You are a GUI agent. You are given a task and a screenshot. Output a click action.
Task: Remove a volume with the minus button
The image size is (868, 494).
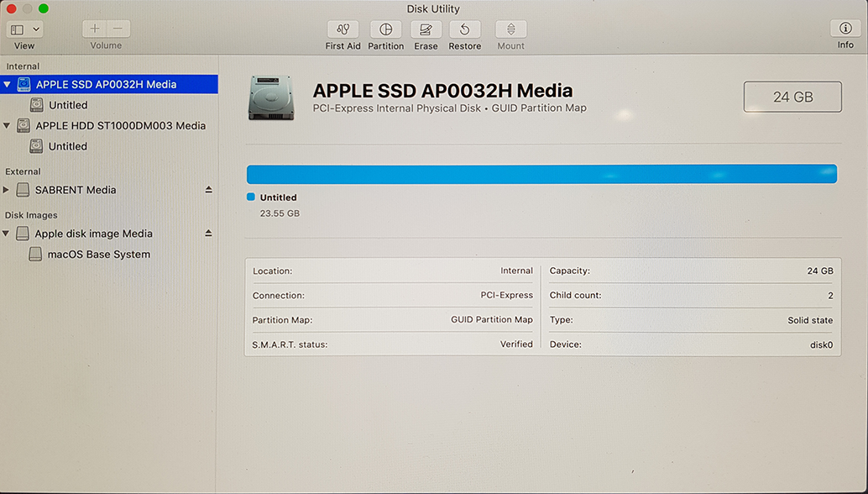pos(118,29)
